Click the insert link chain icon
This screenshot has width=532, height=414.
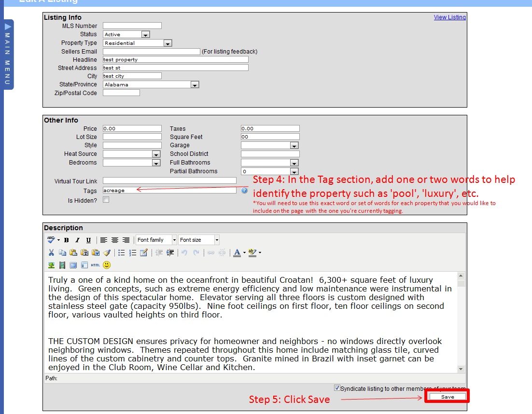pyautogui.click(x=210, y=253)
